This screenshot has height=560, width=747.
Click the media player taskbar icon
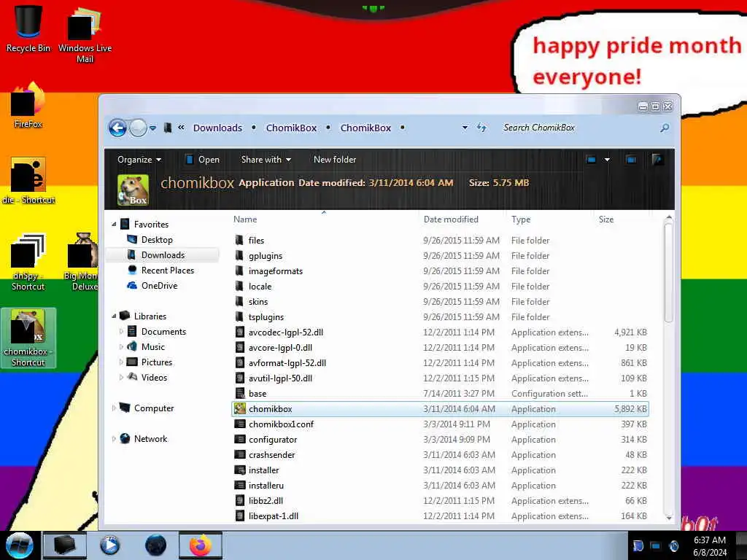click(109, 545)
